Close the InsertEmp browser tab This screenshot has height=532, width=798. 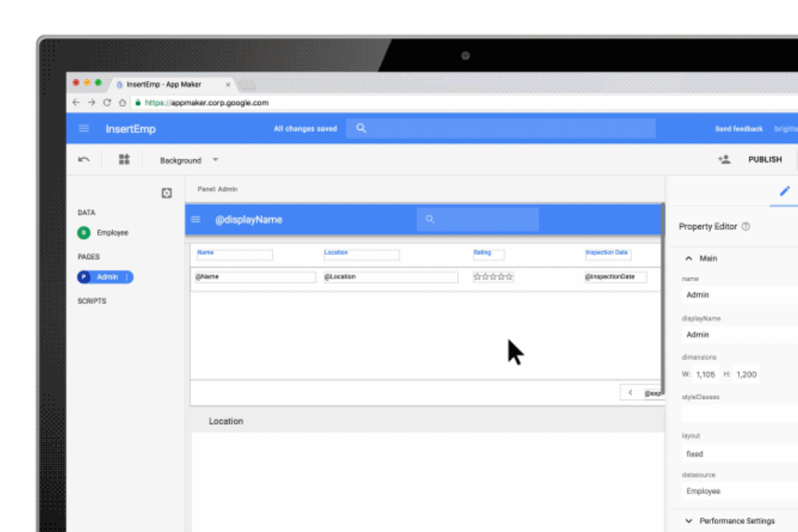click(x=228, y=84)
